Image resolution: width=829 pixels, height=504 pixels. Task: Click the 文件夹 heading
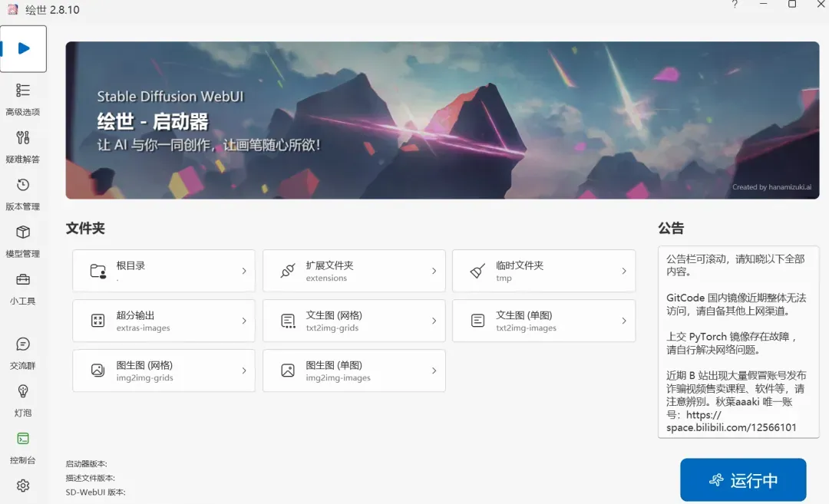[x=85, y=229]
